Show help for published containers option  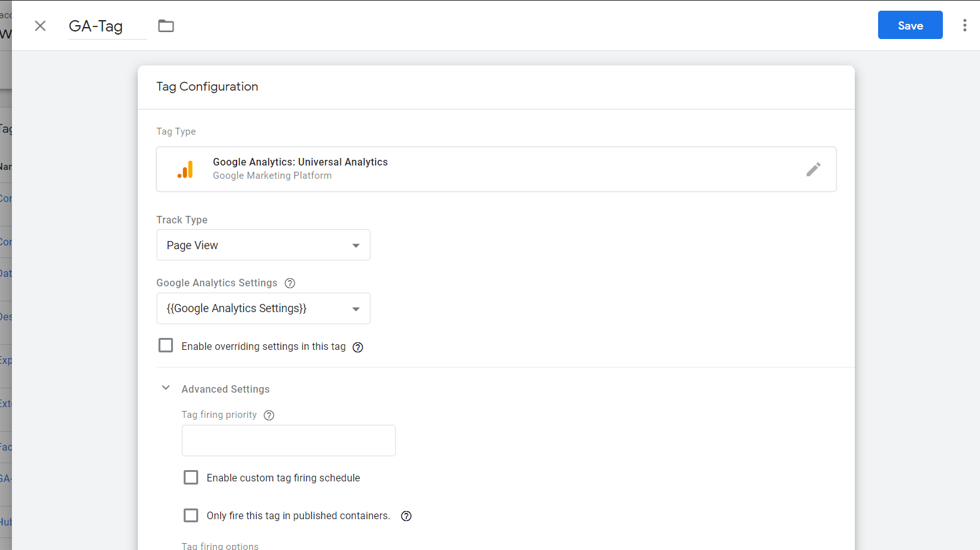click(406, 516)
